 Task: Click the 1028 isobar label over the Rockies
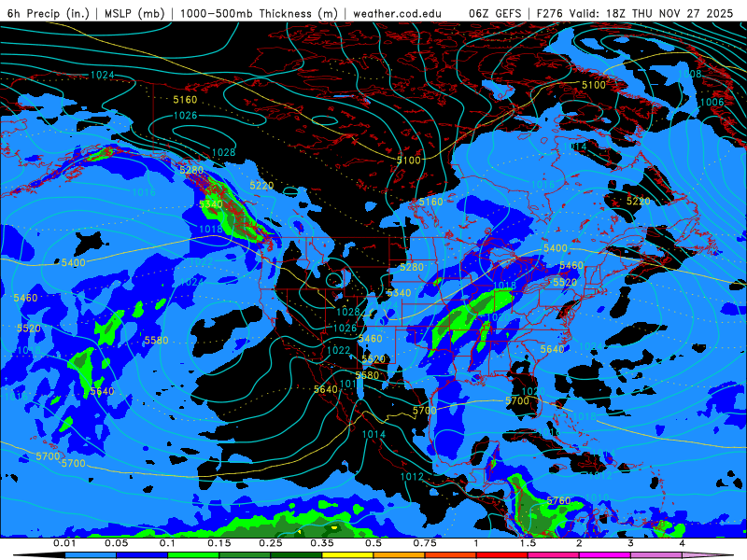pos(347,312)
